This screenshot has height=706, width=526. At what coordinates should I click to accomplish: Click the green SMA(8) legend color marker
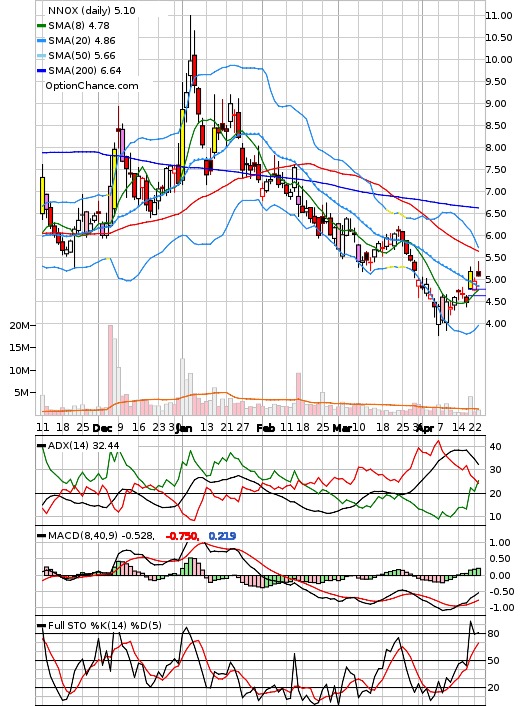pyautogui.click(x=41, y=26)
